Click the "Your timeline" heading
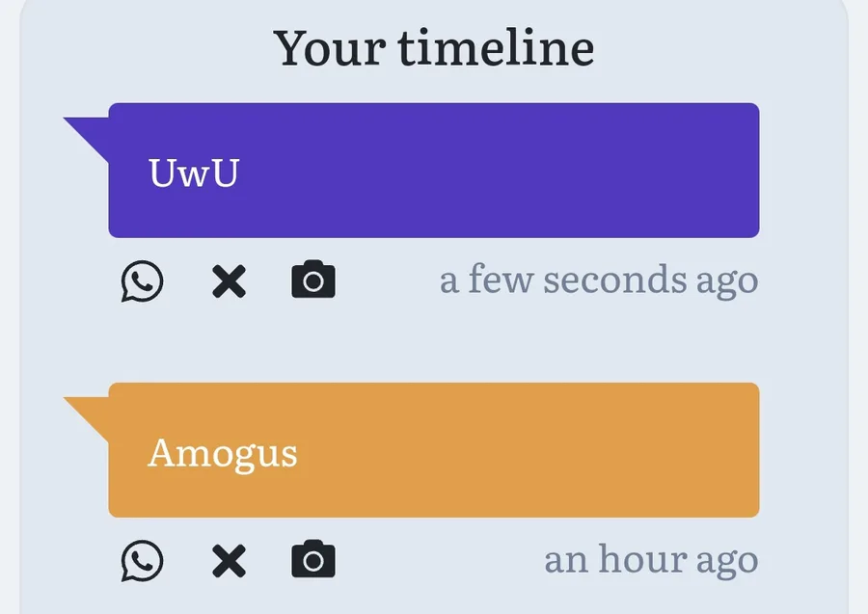 pyautogui.click(x=434, y=49)
